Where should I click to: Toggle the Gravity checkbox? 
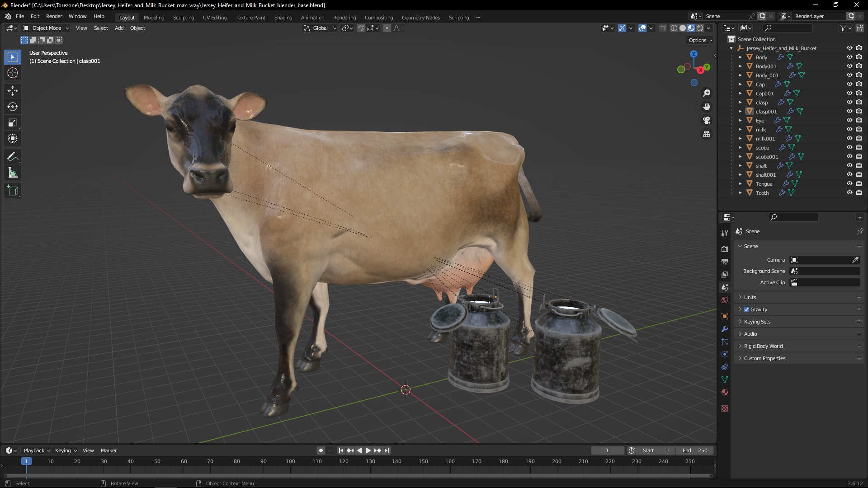click(746, 310)
